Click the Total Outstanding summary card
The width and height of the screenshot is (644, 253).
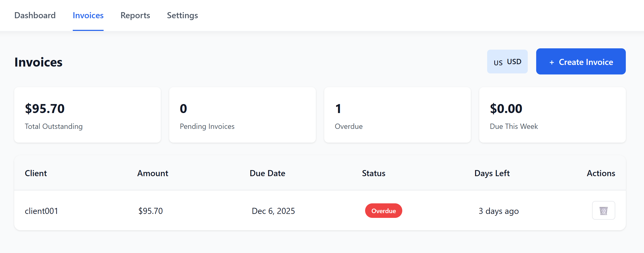click(x=88, y=115)
